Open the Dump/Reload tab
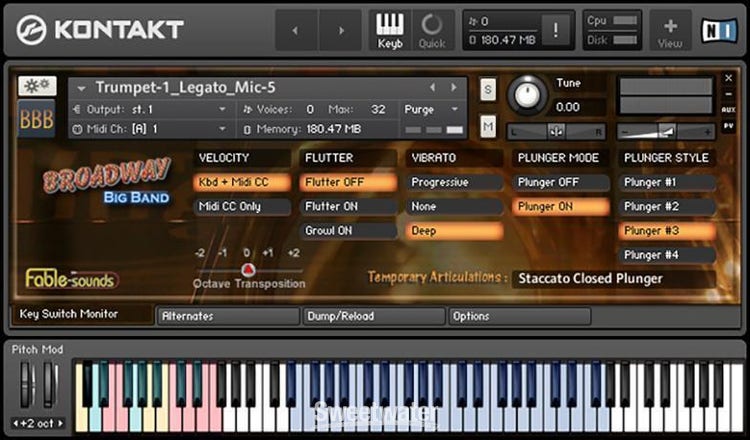The height and width of the screenshot is (440, 750). click(374, 316)
